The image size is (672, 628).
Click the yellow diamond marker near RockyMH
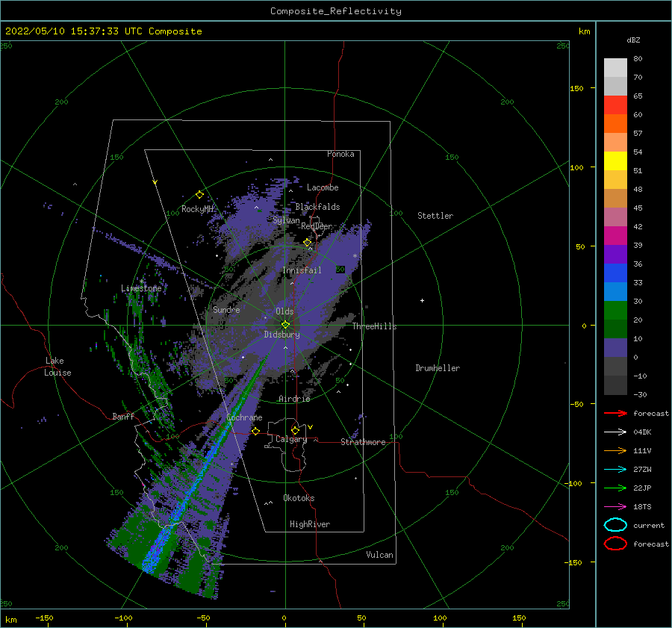pos(199,195)
